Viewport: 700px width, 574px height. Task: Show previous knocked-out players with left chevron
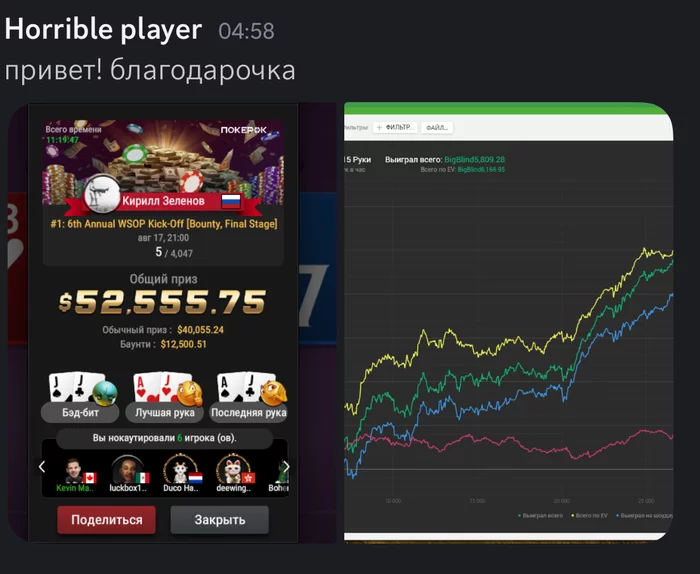pos(42,467)
